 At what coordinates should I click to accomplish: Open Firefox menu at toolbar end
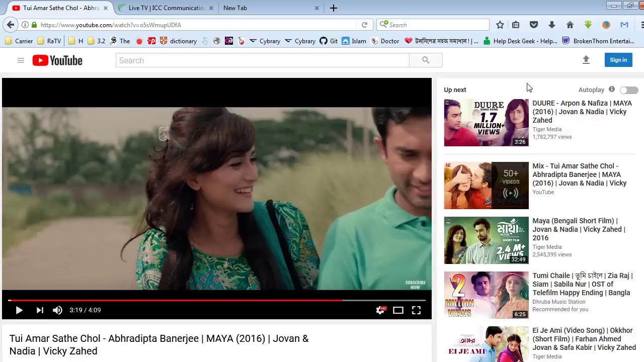point(642,25)
